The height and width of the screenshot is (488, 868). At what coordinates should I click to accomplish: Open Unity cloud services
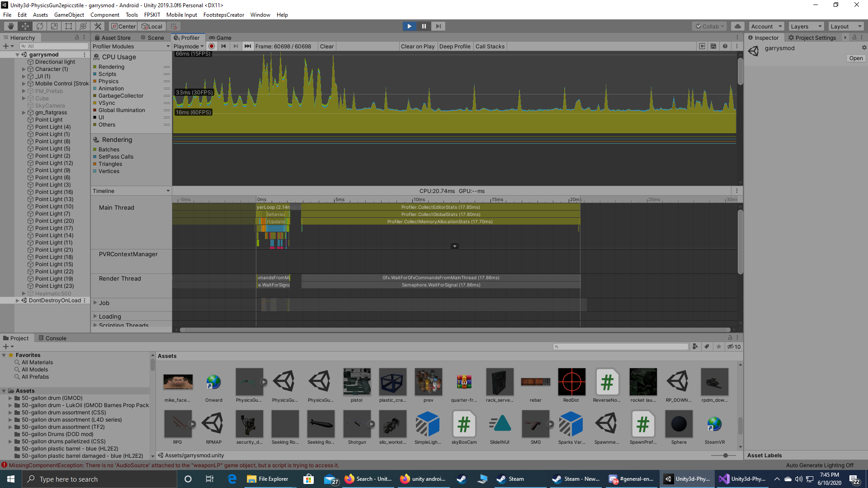pos(738,26)
